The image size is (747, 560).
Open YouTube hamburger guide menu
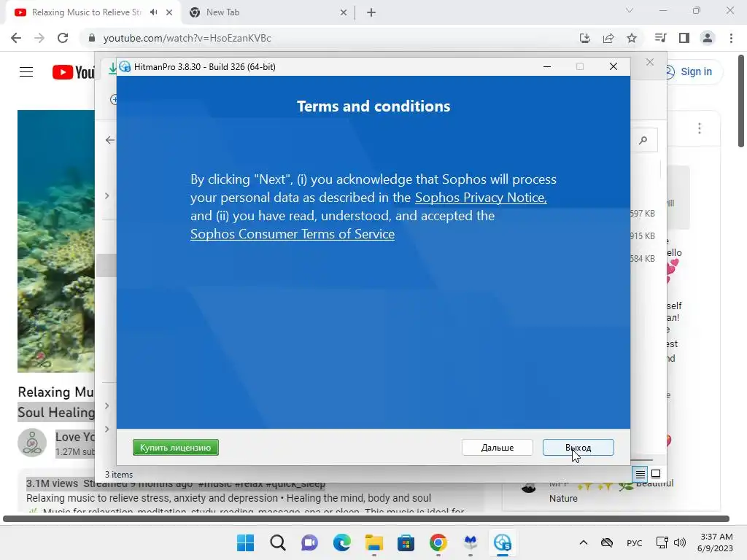pos(26,72)
